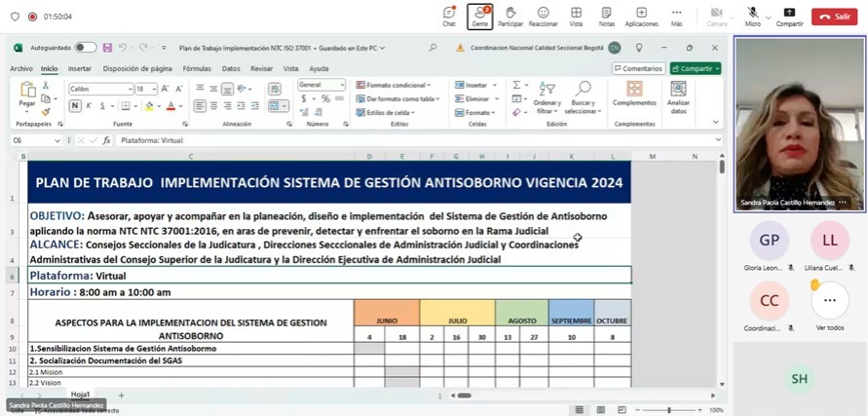868x416 pixels.
Task: Toggle camera in Teams toolbar
Action: point(717,16)
